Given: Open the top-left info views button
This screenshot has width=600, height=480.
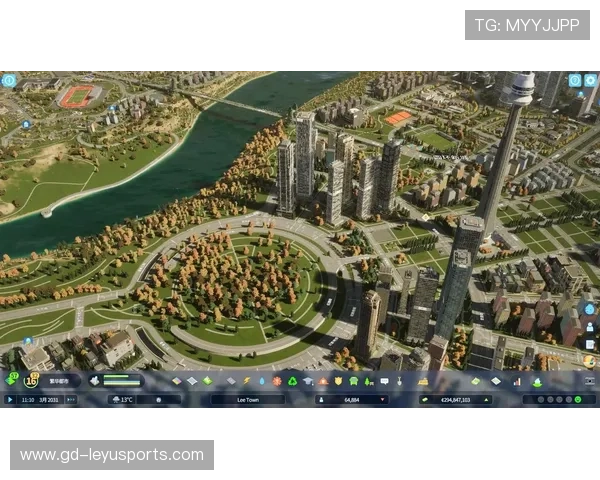Looking at the screenshot, I should [9, 80].
